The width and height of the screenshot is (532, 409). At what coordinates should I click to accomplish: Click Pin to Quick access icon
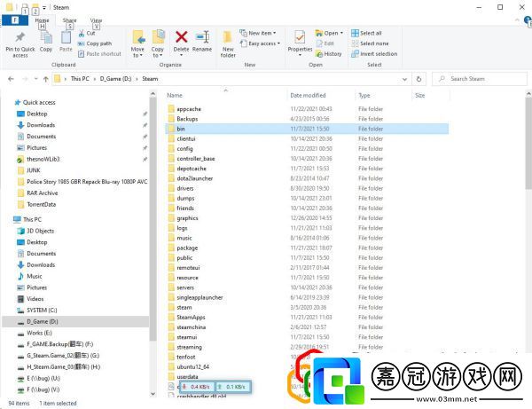coord(20,37)
